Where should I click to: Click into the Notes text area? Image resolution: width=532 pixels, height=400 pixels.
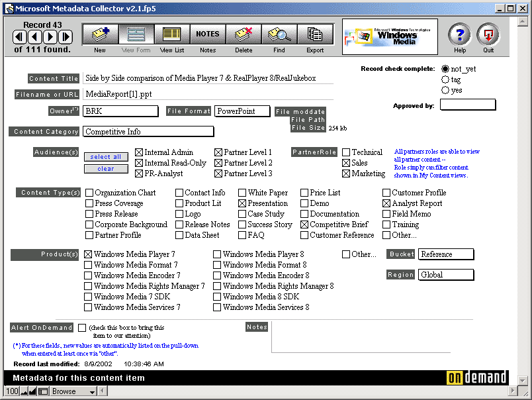coord(361,337)
